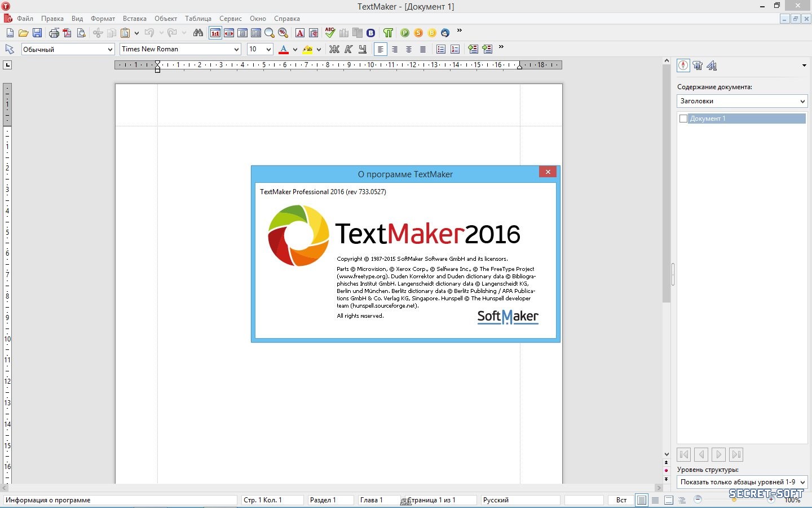This screenshot has height=508, width=812.
Task: Activate the magnifying glass zoom tool
Action: 270,33
